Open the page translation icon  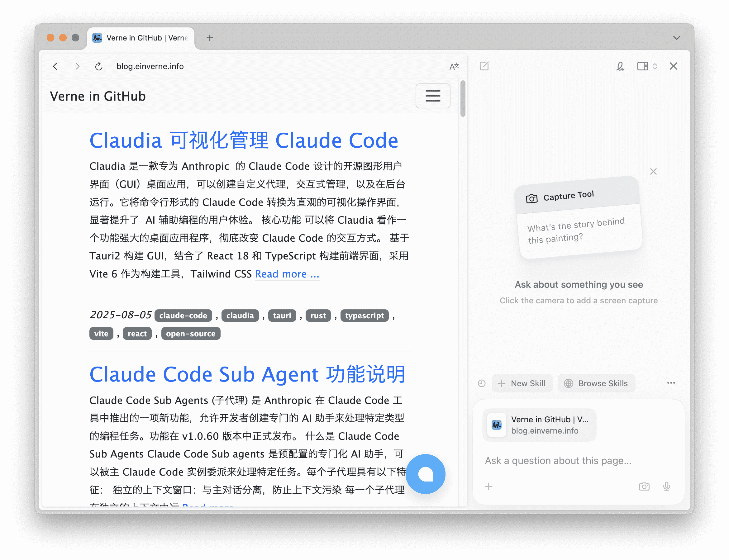454,66
